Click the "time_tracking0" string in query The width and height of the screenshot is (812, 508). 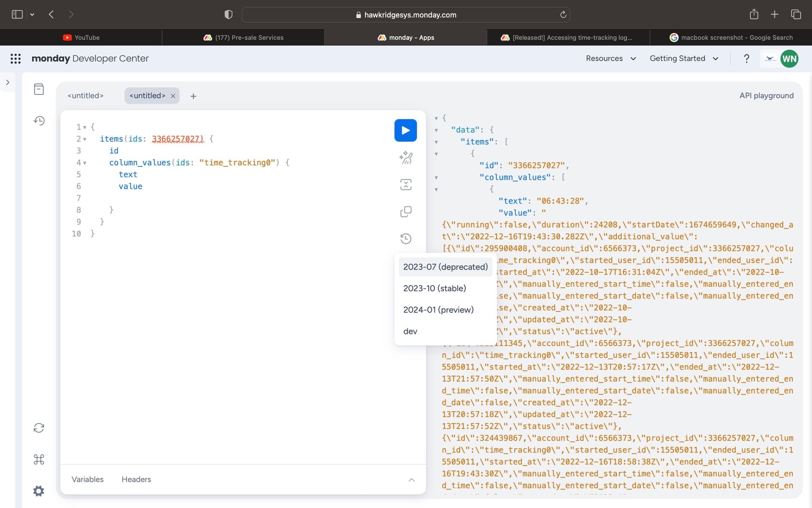pos(237,163)
